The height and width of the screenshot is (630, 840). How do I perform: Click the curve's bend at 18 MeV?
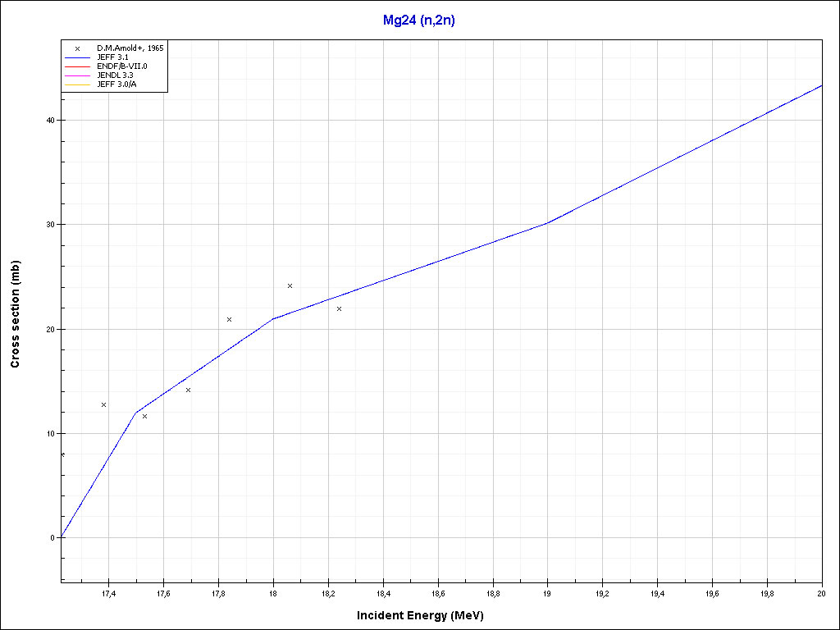pyautogui.click(x=273, y=318)
